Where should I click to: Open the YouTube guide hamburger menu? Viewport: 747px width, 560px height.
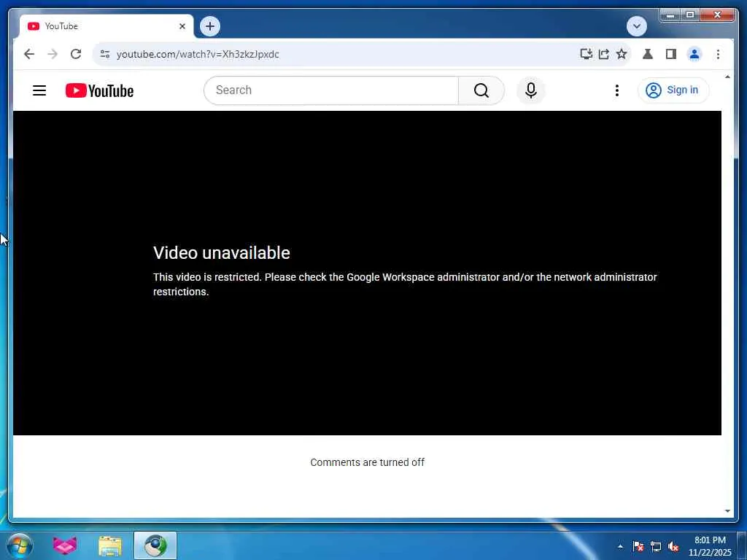click(x=39, y=90)
